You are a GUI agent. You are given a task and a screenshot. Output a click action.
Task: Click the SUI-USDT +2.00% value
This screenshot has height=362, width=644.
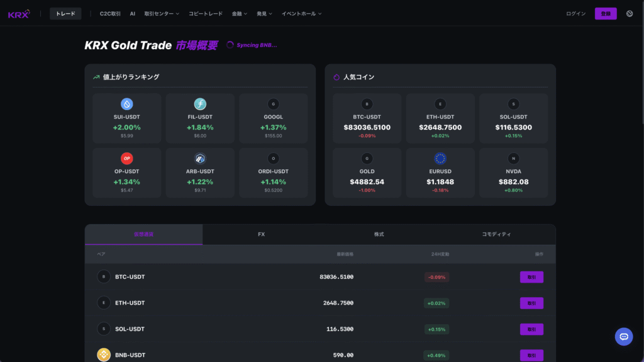click(126, 128)
